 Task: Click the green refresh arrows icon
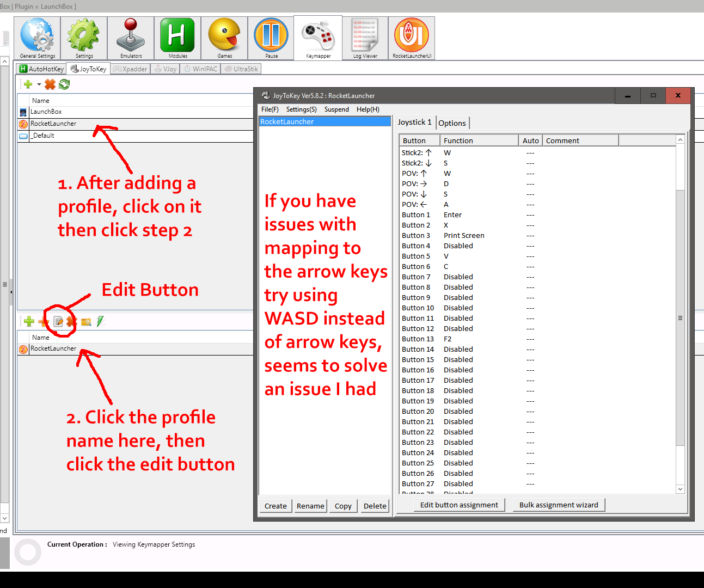(x=64, y=84)
